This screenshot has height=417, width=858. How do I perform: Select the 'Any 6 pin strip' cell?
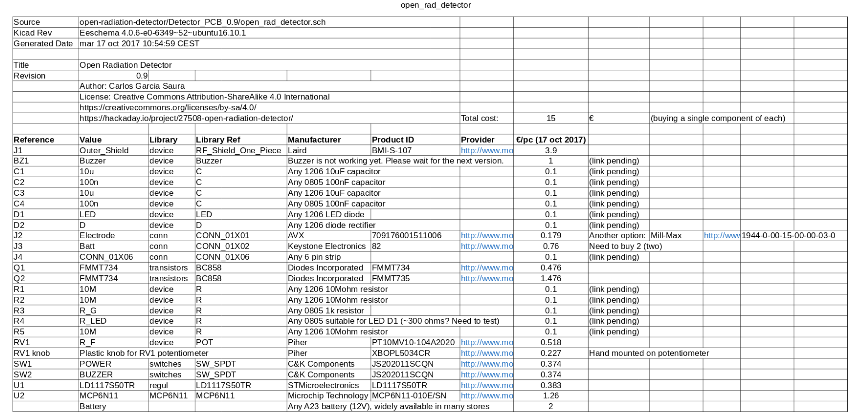tap(328, 257)
